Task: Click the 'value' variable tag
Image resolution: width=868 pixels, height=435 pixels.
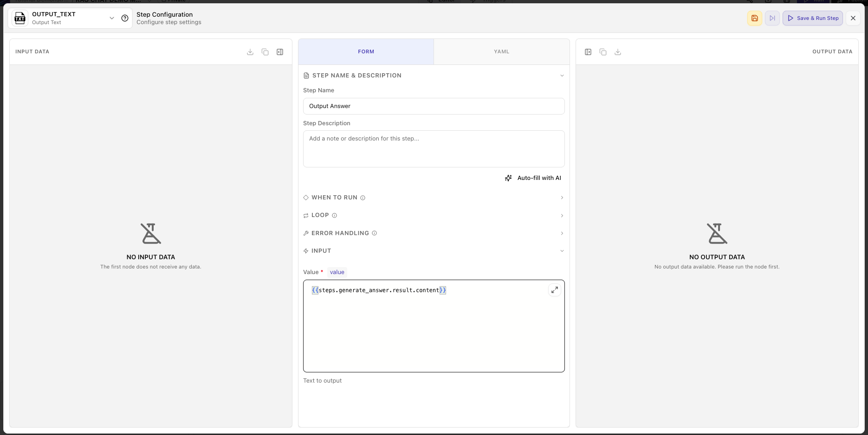Action: 337,272
